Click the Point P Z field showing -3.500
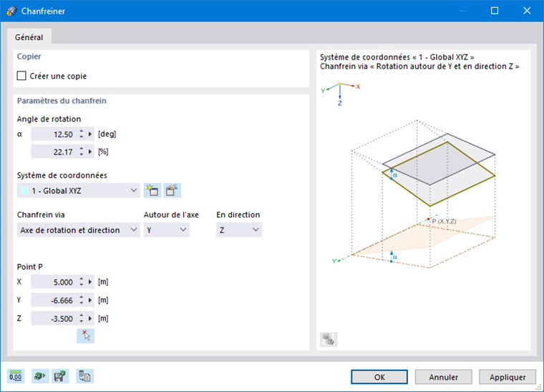The height and width of the screenshot is (392, 544). [54, 318]
